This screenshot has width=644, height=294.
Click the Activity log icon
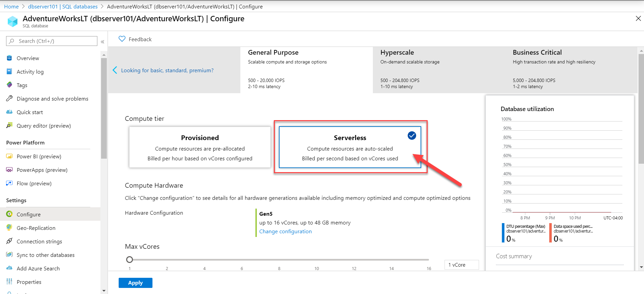point(9,72)
